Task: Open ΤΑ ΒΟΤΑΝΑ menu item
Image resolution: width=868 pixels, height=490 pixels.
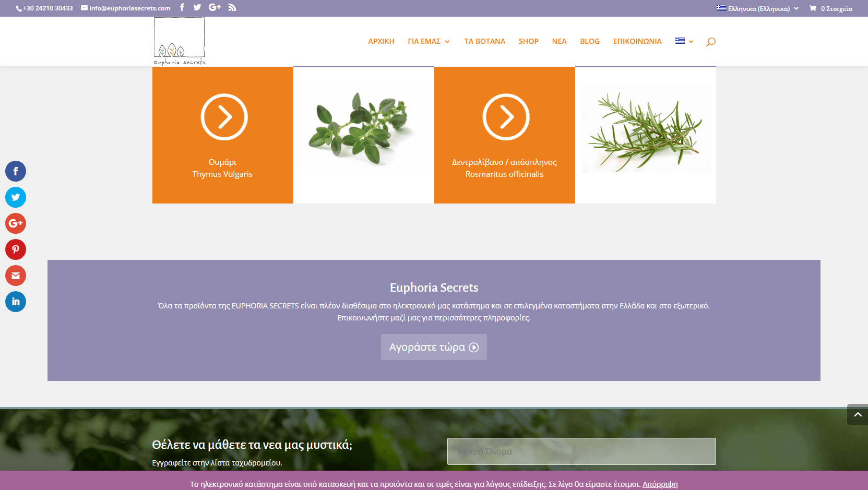Action: pos(485,41)
